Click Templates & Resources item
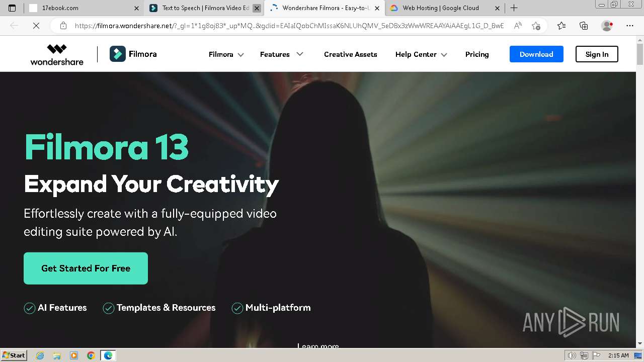This screenshot has height=362, width=644. tap(159, 308)
